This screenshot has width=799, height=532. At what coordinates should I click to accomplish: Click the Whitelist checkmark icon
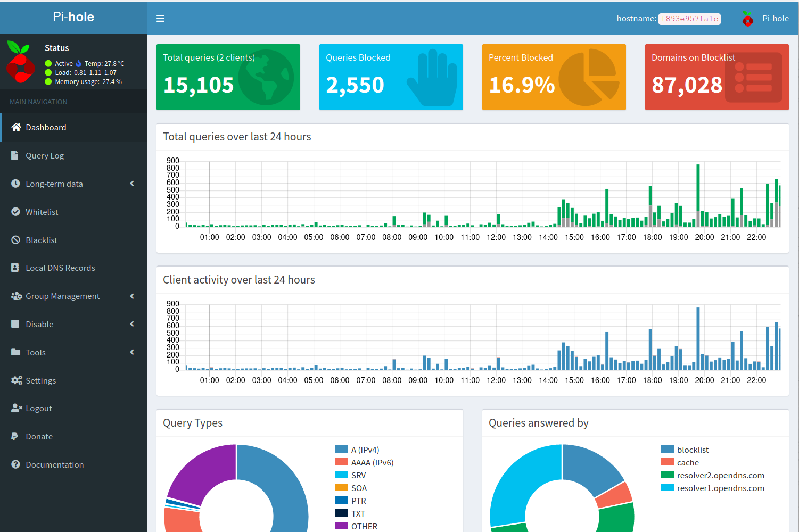16,212
